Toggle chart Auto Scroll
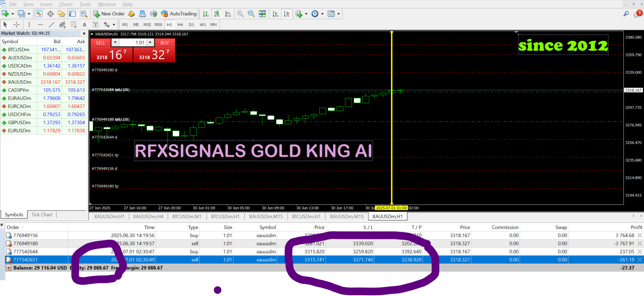This screenshot has height=296, width=644. 275,14
